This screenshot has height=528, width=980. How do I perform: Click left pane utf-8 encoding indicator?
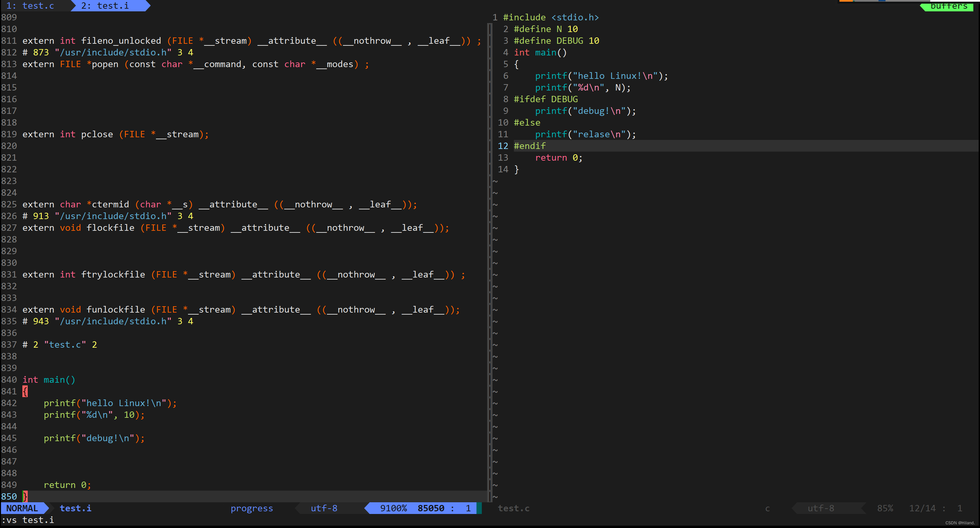pos(324,508)
